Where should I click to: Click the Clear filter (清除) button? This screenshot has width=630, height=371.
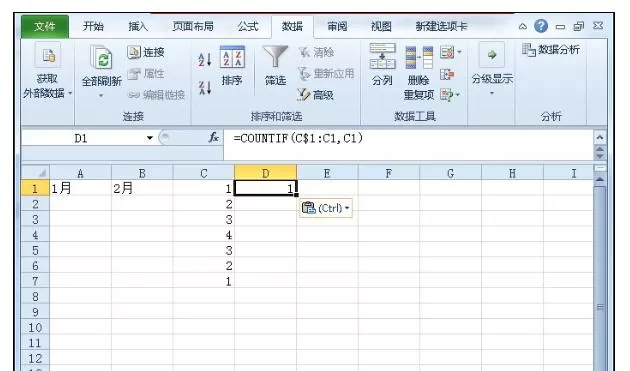pos(316,52)
